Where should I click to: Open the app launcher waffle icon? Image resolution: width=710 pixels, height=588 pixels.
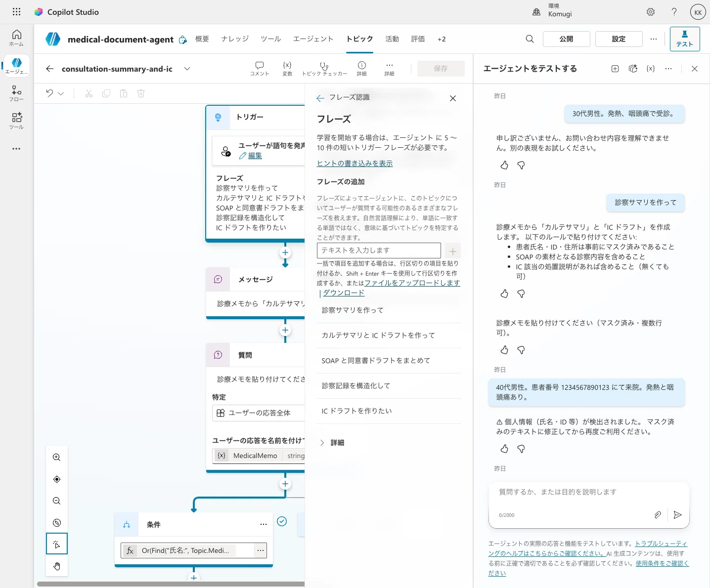pyautogui.click(x=16, y=12)
